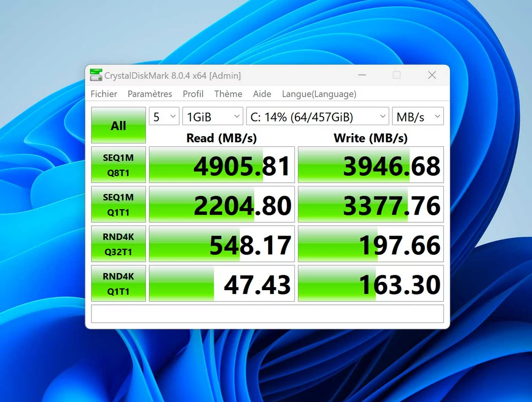Click the empty comment field at bottom
This screenshot has width=532, height=402.
coord(267,314)
